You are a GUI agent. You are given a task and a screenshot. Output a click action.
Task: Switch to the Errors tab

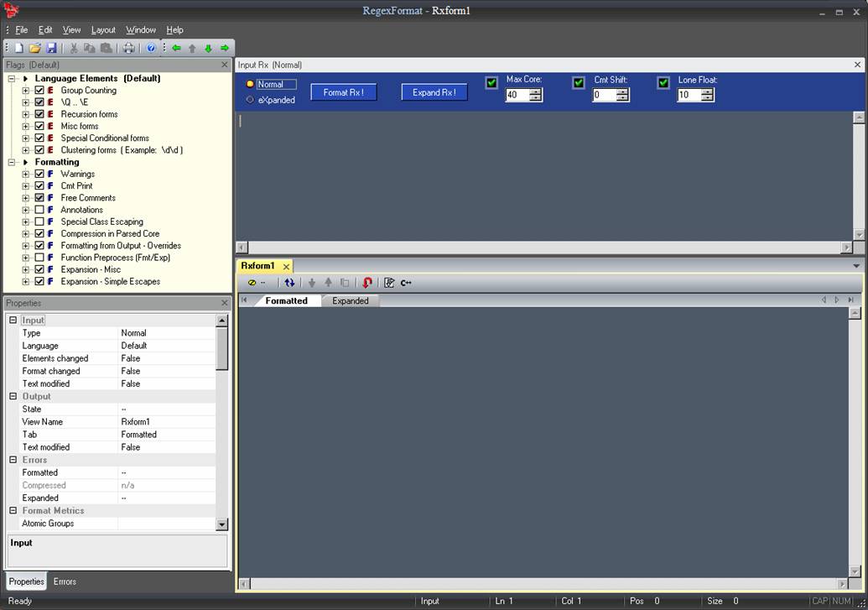[65, 581]
